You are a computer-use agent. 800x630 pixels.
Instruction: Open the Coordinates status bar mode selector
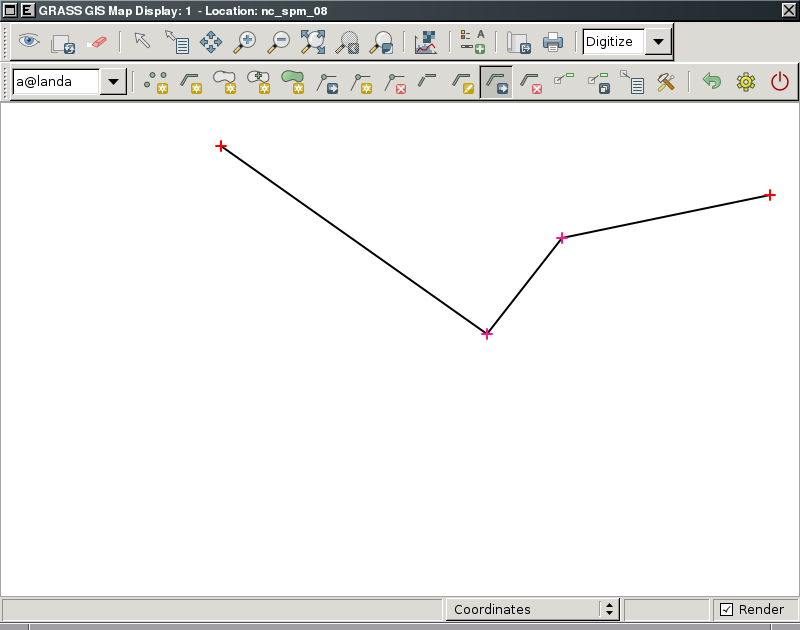[x=533, y=609]
